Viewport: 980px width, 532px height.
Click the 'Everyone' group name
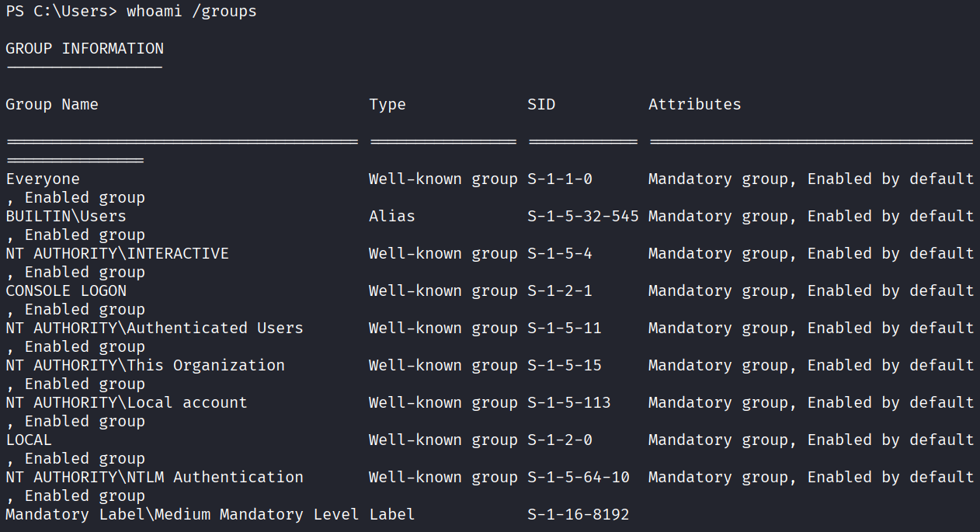(43, 179)
